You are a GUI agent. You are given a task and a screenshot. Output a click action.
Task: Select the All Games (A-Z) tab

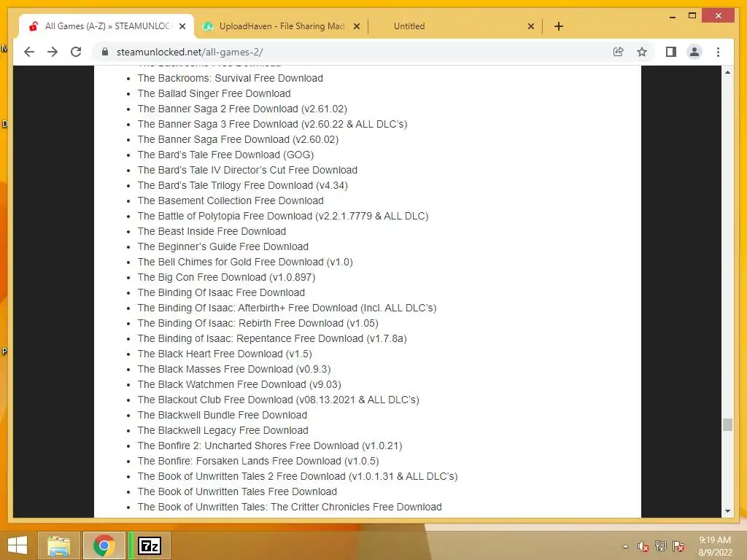pos(107,26)
